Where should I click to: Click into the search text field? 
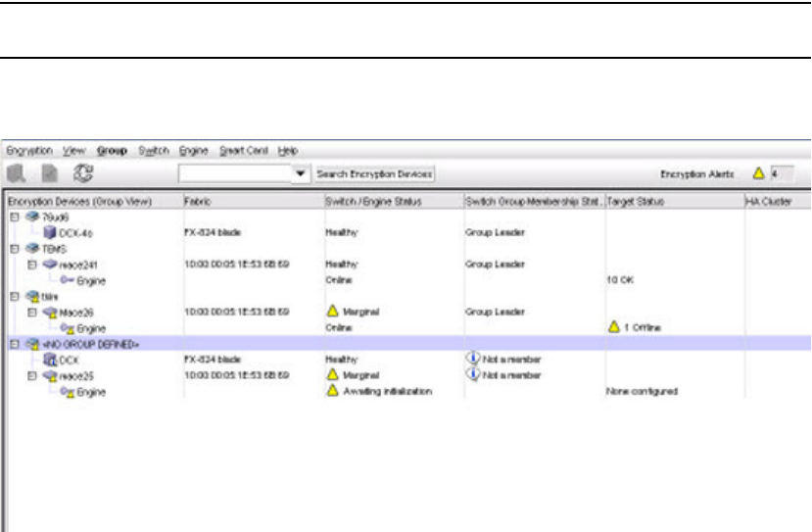click(x=233, y=173)
